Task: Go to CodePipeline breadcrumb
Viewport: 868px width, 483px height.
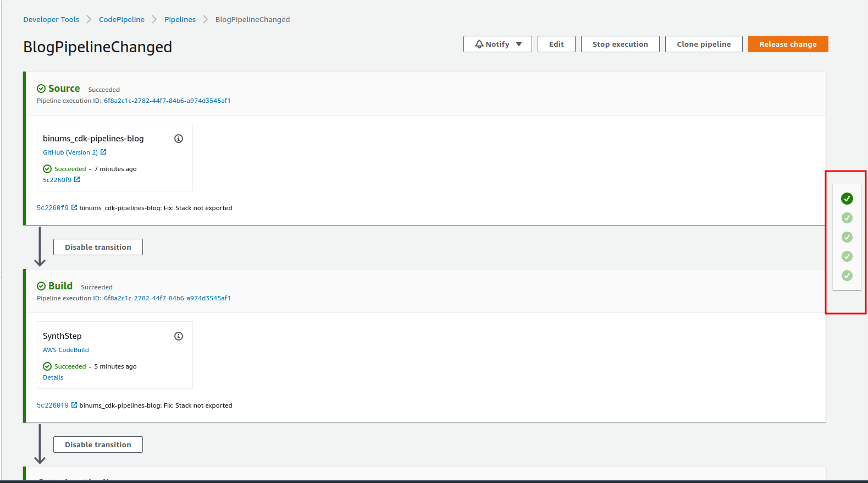Action: 121,19
